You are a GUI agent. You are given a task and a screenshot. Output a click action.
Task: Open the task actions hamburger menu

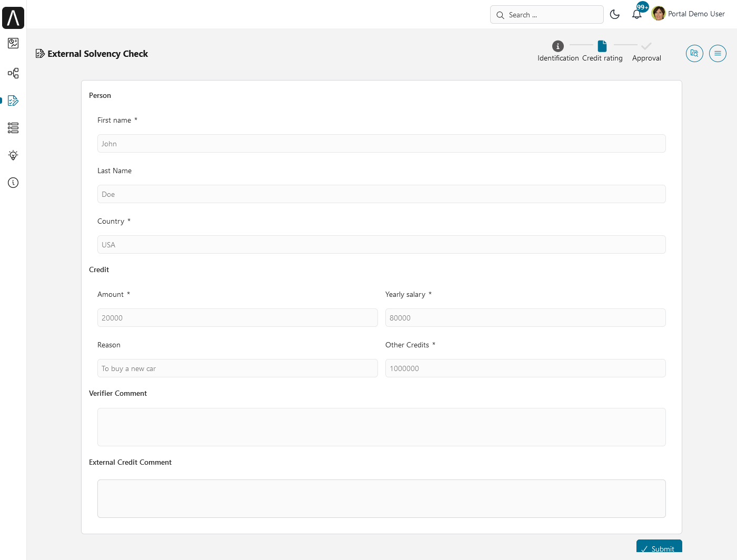pos(718,53)
